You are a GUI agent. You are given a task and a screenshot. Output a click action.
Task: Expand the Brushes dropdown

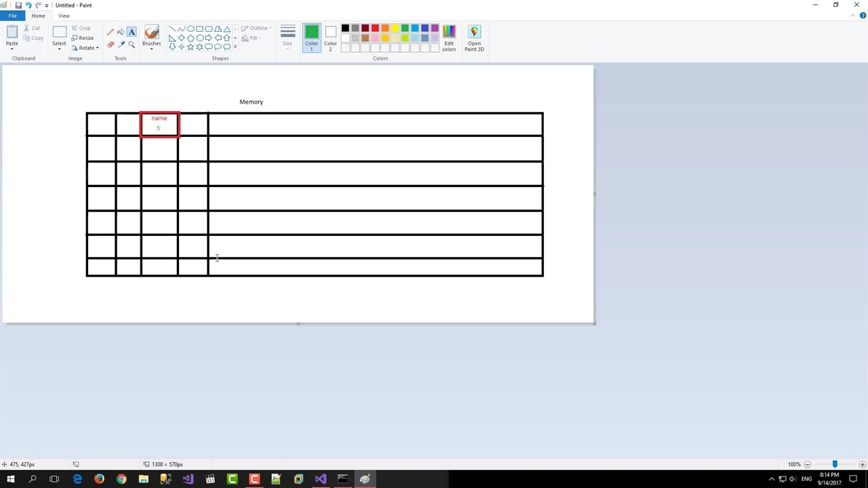coord(151,49)
